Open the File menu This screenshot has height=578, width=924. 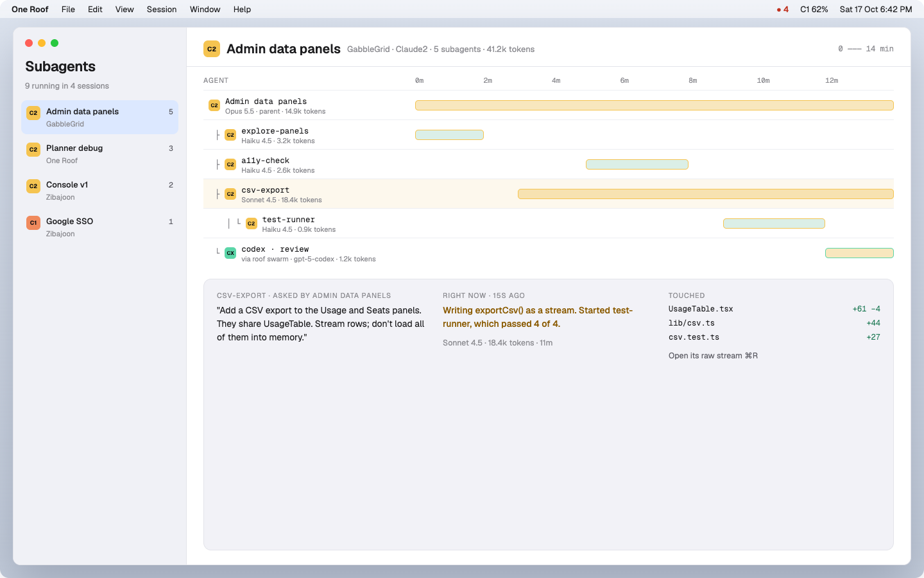(x=68, y=9)
